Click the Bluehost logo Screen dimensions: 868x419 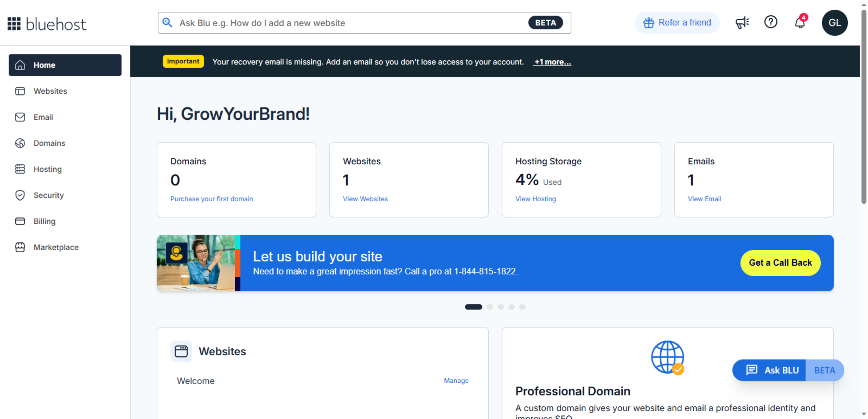[x=46, y=23]
